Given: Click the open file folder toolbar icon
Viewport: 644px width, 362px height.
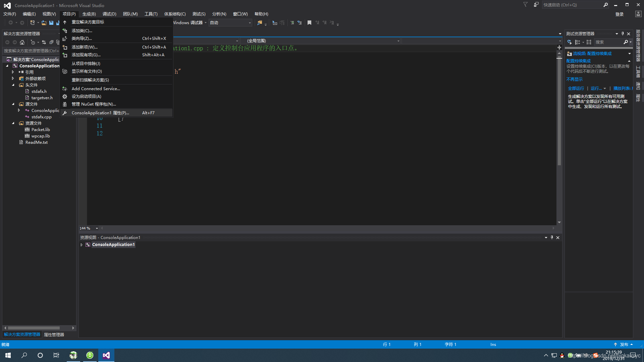Looking at the screenshot, I should (44, 23).
